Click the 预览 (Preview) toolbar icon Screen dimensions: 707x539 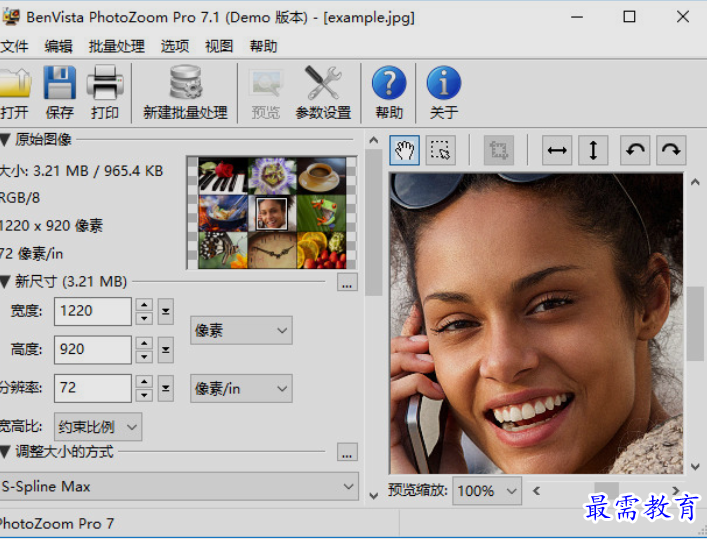(266, 83)
